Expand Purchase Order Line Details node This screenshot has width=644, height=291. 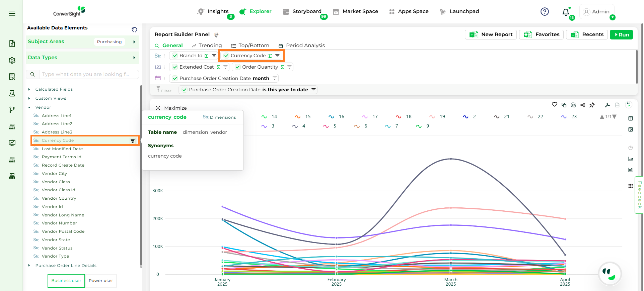point(29,266)
